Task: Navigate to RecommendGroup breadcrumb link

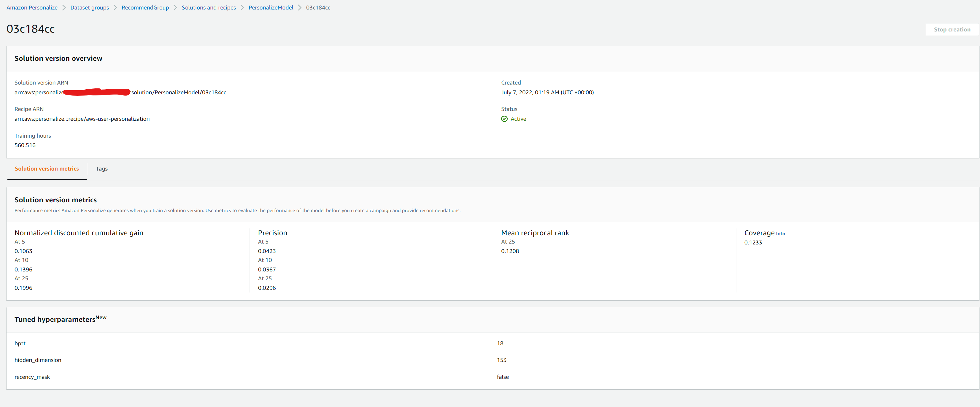Action: click(x=145, y=8)
